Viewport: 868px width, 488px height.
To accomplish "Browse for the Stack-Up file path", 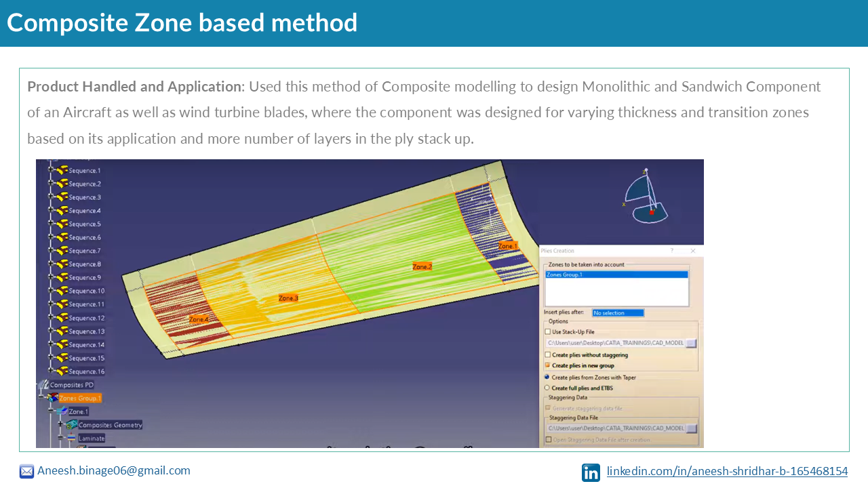I will (x=691, y=343).
